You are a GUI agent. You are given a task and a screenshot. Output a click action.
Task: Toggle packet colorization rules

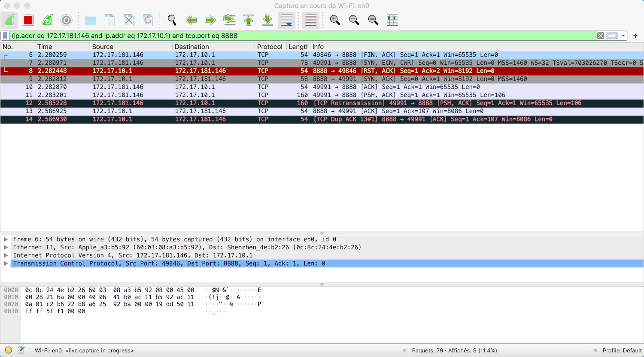pyautogui.click(x=311, y=20)
